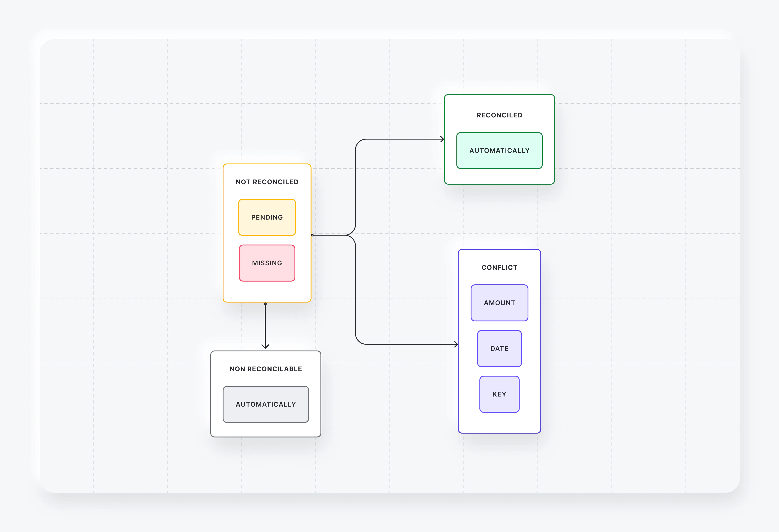Select the green AUTOMATICALLY box under Reconciled

point(499,151)
